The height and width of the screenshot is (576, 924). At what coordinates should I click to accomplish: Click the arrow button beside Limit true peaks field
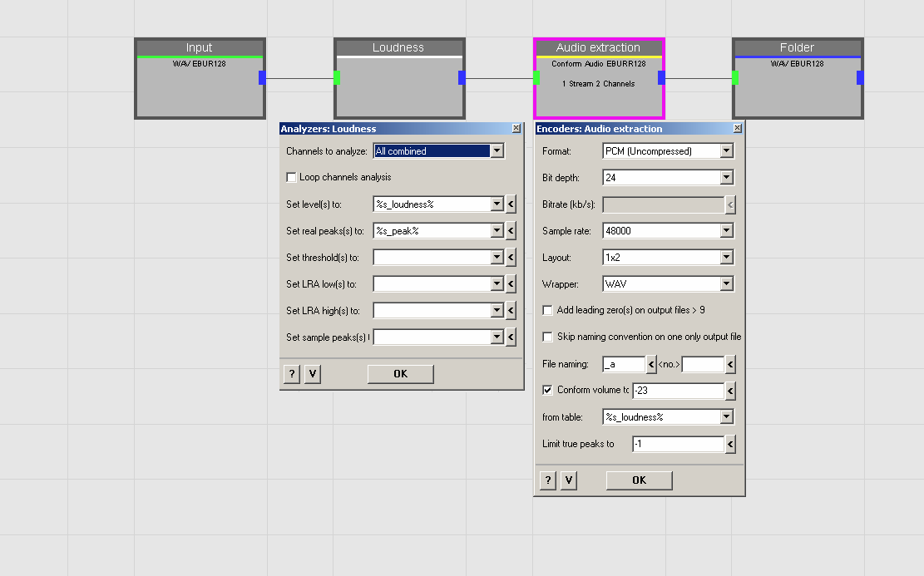tap(731, 444)
